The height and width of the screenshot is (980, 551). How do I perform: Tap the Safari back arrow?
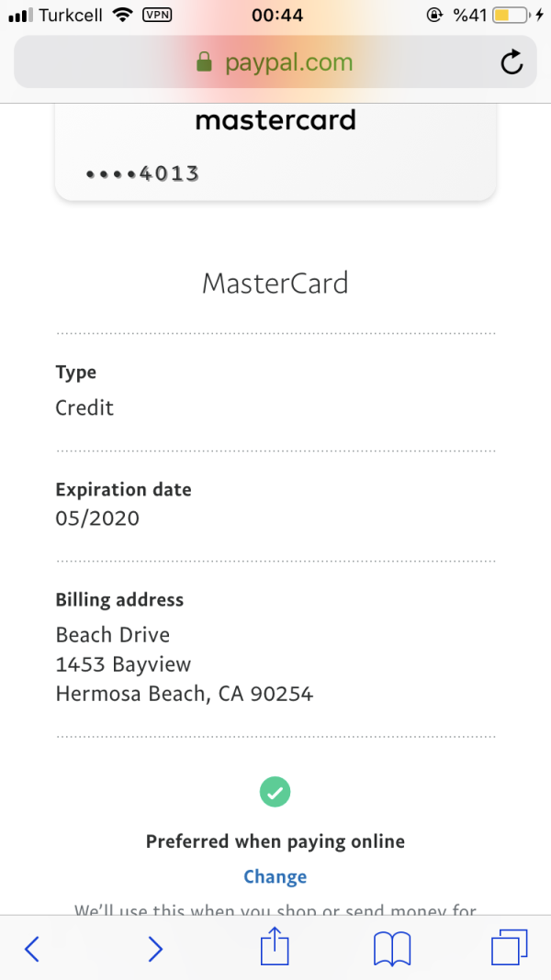coord(32,948)
